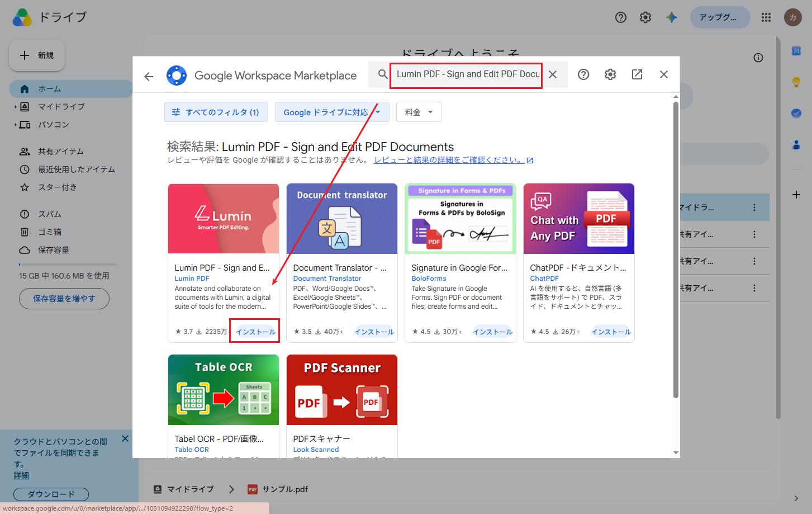Go back in Workspace Marketplace dialog
This screenshot has width=812, height=514.
(x=149, y=76)
